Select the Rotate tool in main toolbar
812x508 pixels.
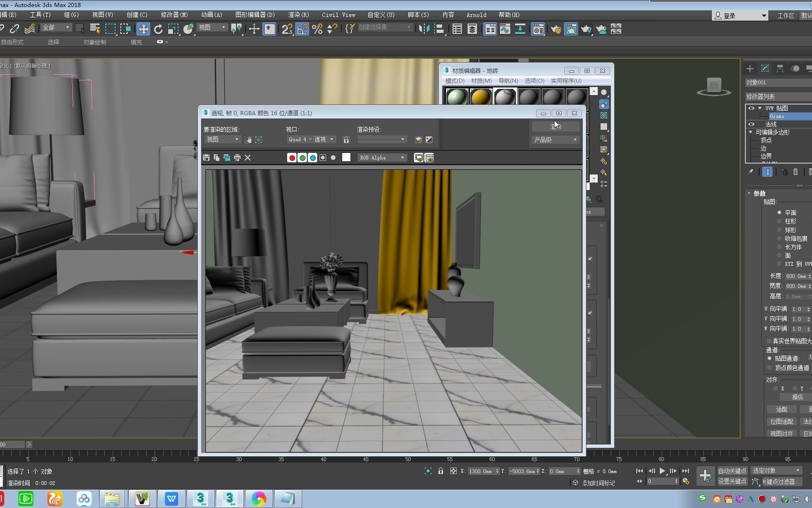point(158,29)
